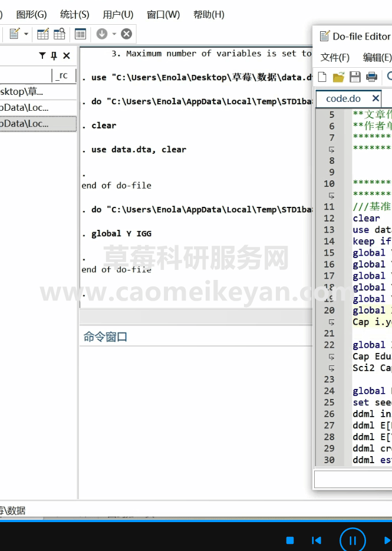
Task: Click 'Maximum number of variables' result line
Action: coord(211,54)
